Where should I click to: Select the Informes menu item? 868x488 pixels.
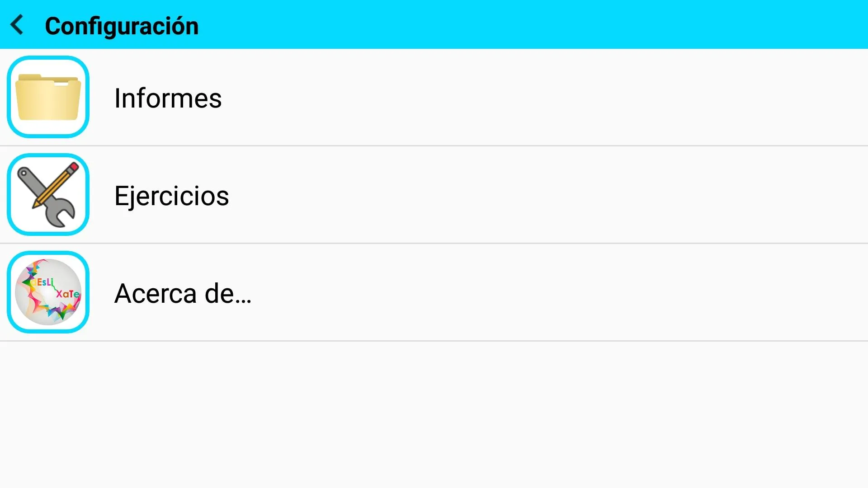click(x=168, y=97)
